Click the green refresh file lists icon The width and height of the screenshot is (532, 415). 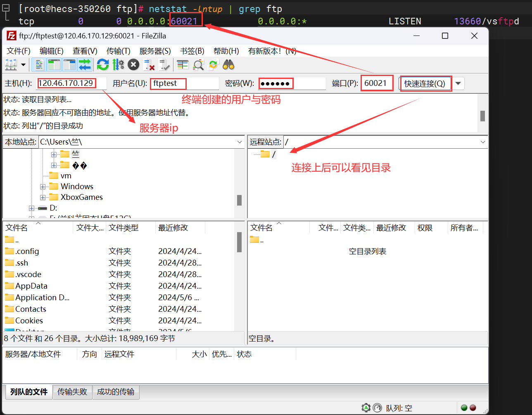[103, 65]
